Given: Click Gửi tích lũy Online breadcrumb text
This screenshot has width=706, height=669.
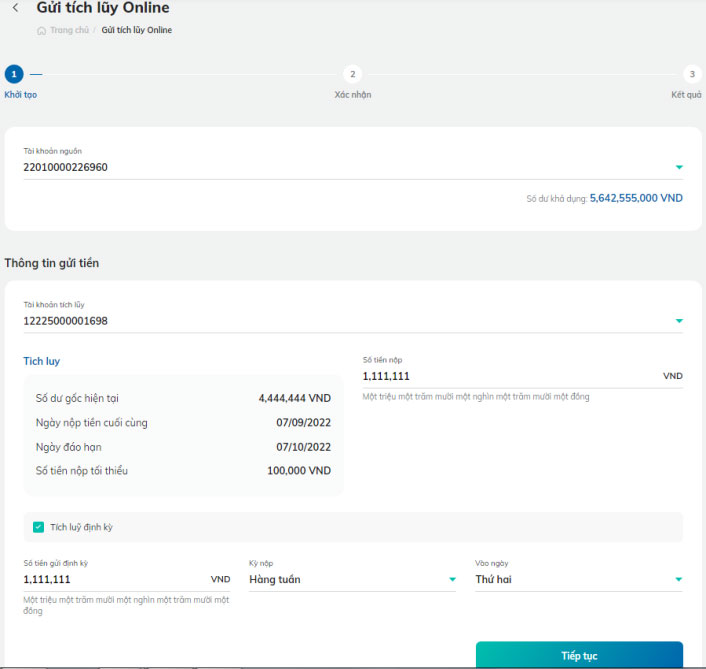Looking at the screenshot, I should coord(136,30).
